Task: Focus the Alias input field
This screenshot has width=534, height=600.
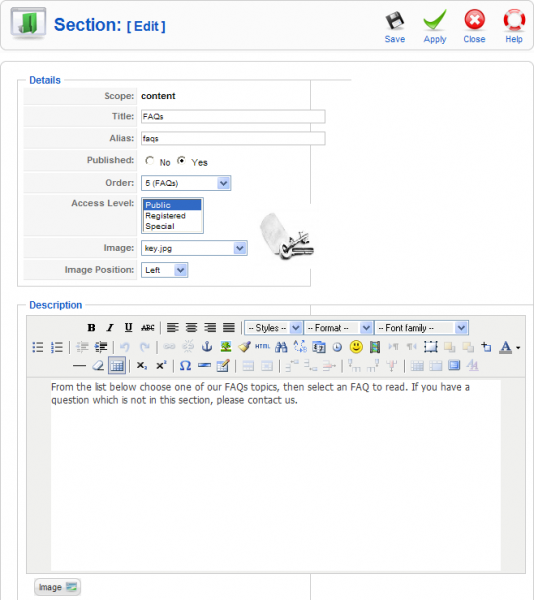Action: click(x=233, y=139)
